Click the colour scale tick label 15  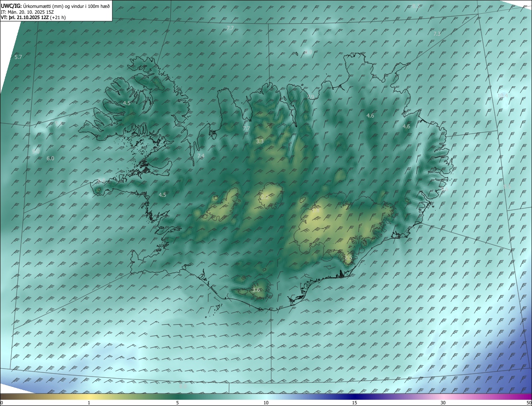[x=355, y=403]
